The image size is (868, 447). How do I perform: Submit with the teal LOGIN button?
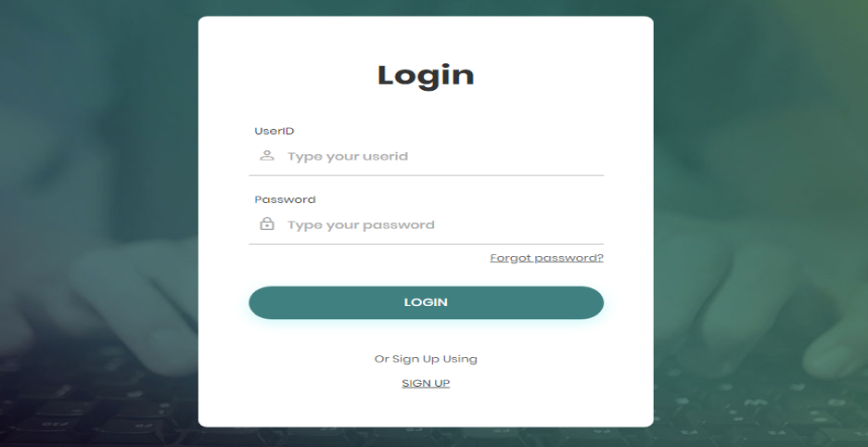pos(426,302)
